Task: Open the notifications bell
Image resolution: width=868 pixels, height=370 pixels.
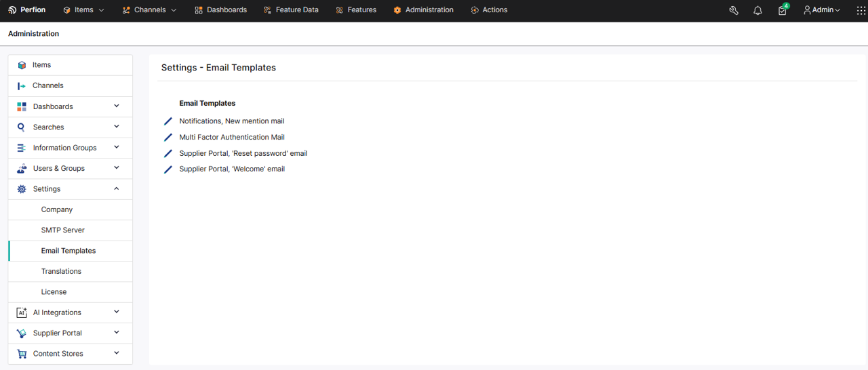Action: [757, 10]
